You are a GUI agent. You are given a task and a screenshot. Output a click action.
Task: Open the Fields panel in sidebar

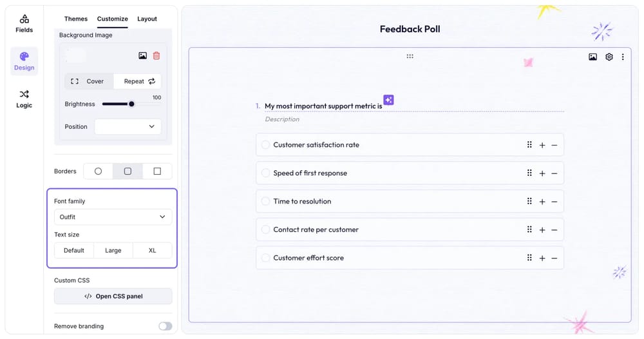click(24, 24)
